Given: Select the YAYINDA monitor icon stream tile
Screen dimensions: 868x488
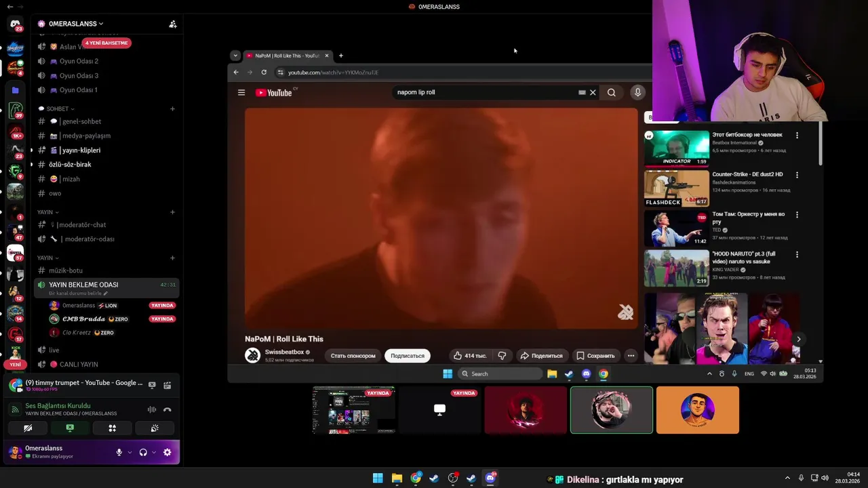Looking at the screenshot, I should pyautogui.click(x=439, y=410).
